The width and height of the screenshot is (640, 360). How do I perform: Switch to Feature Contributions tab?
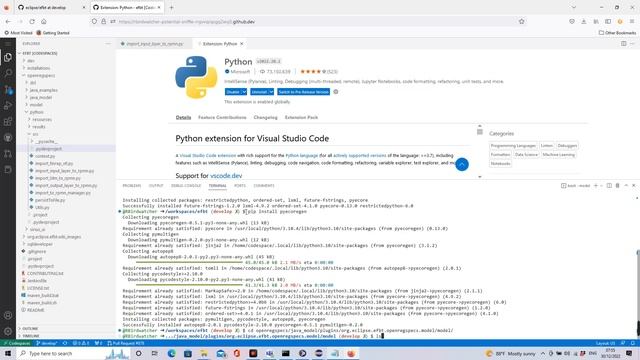point(222,118)
